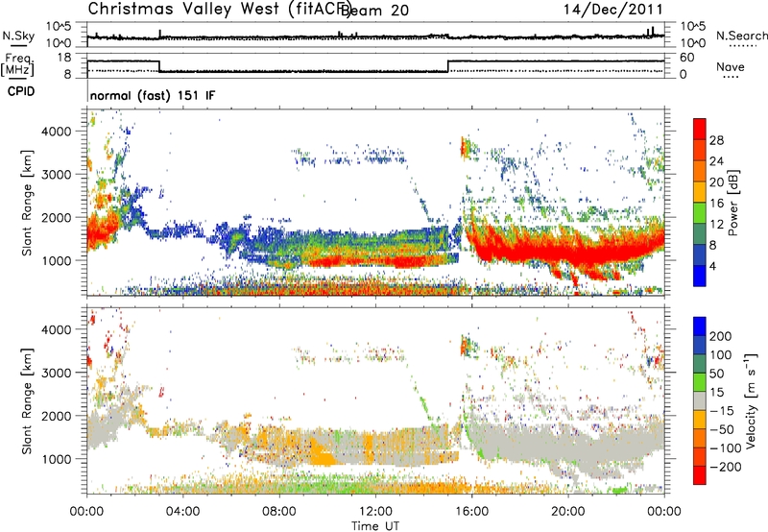
Task: Click the '16:00' time tick label
Action: coord(471,512)
